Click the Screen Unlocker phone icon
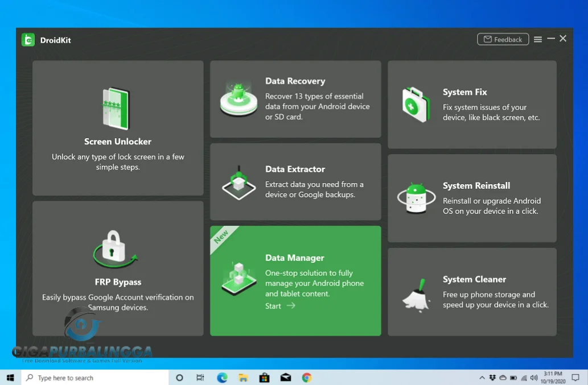 tap(117, 109)
